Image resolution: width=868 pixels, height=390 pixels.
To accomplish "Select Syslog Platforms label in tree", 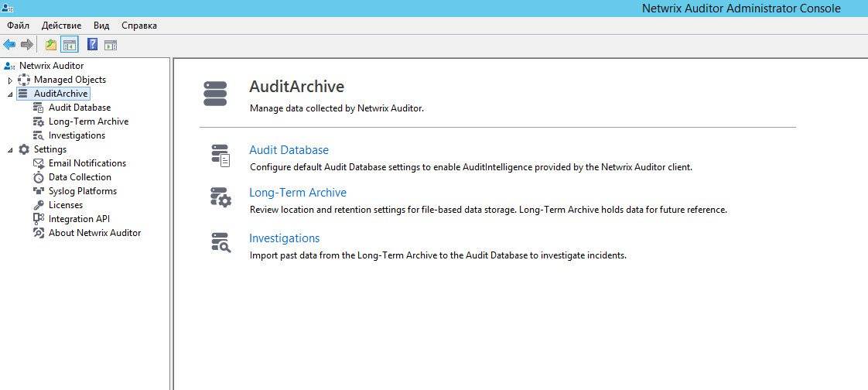I will [x=83, y=191].
